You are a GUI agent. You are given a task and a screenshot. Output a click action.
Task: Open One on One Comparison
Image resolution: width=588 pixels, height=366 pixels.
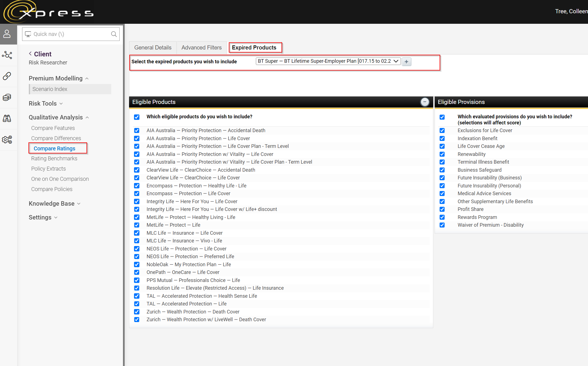coord(60,179)
